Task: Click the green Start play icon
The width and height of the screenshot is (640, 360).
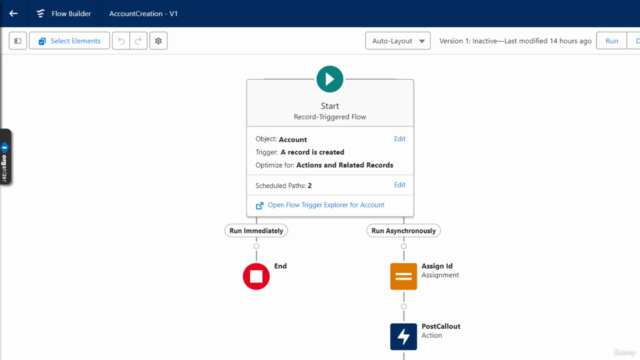Action: 330,79
